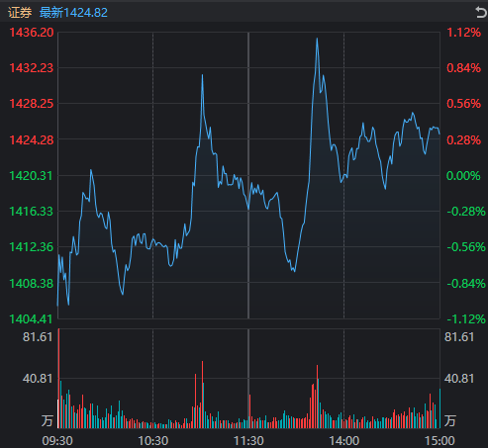Click the 1436.20 price axis label
The height and width of the screenshot is (448, 488).
32,33
